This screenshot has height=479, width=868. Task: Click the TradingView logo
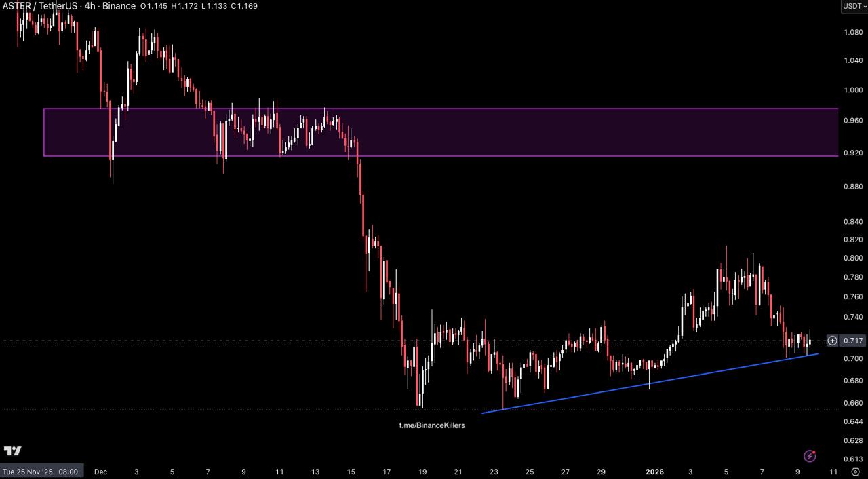(12, 451)
